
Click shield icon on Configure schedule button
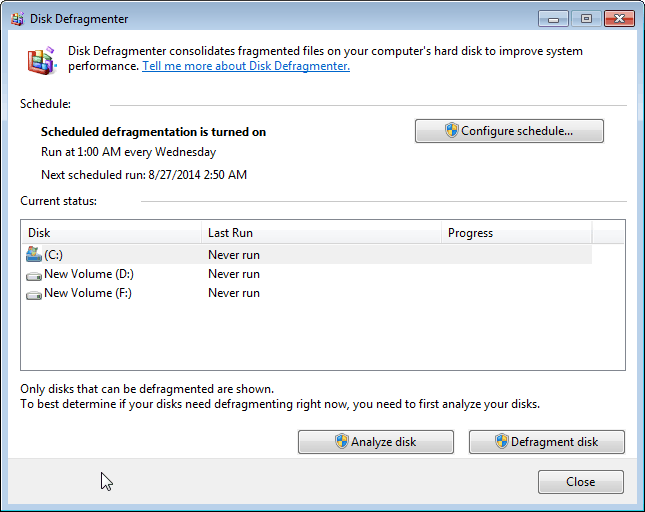tap(451, 131)
